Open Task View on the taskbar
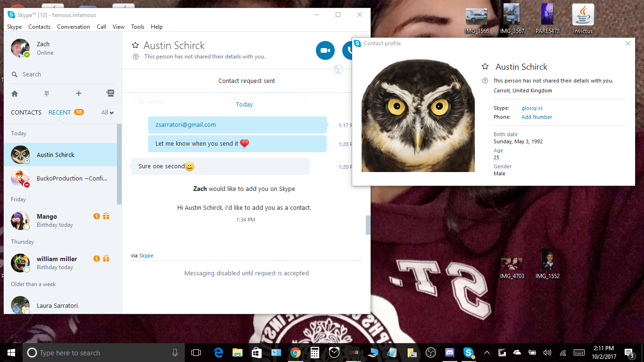 196,353
